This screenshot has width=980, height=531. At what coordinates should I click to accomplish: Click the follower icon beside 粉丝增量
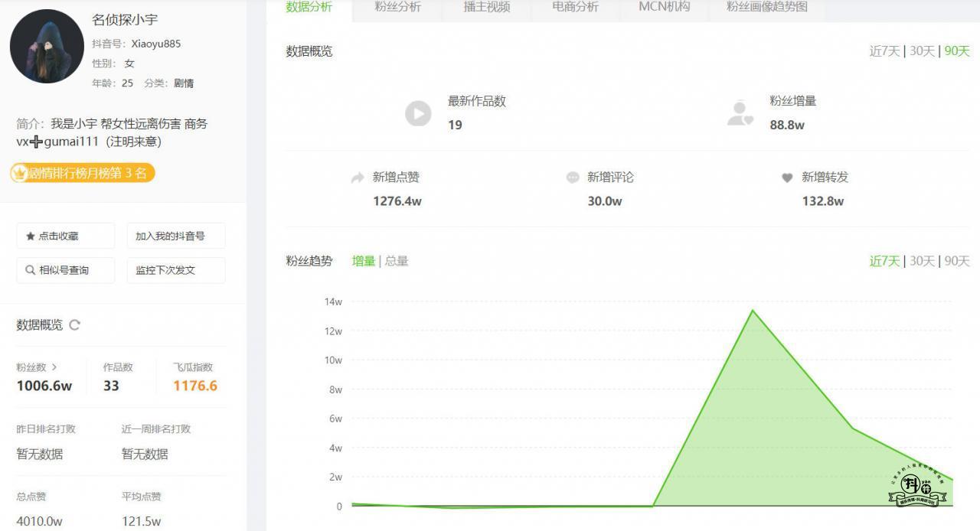pyautogui.click(x=740, y=113)
